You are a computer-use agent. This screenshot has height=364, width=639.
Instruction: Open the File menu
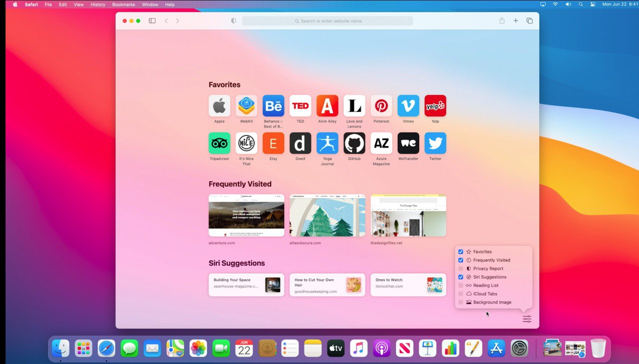click(48, 4)
